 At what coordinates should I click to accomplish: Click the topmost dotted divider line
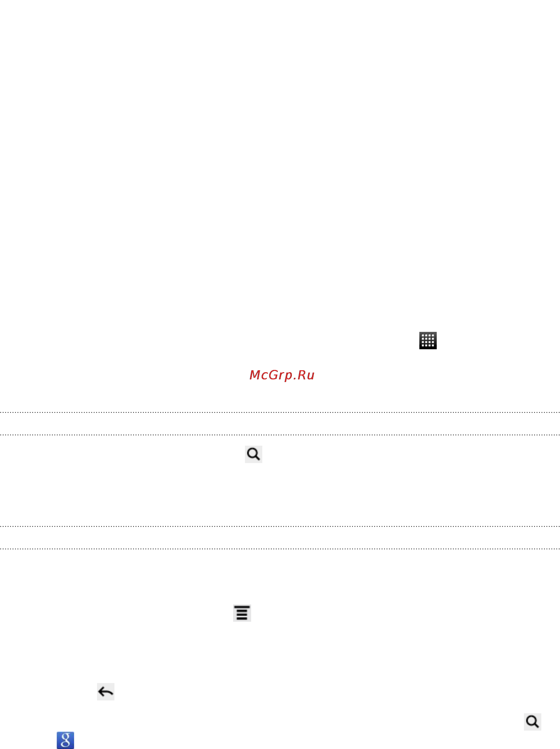280,413
